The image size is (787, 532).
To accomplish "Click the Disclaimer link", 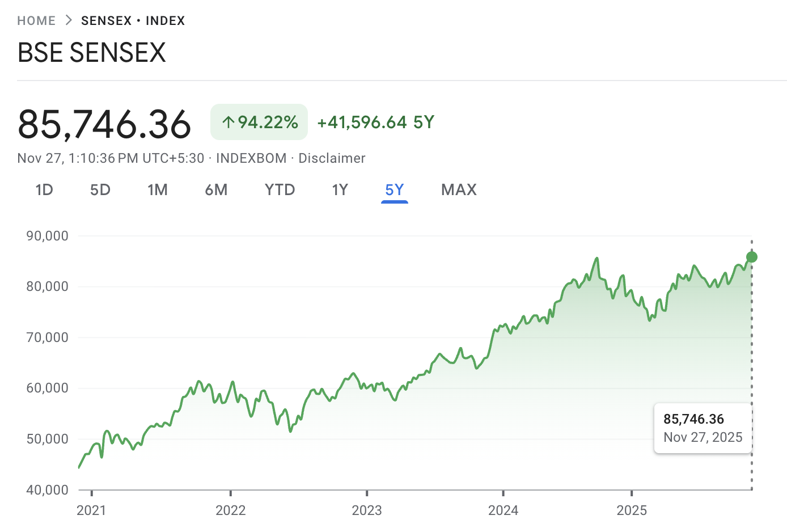I will [332, 158].
